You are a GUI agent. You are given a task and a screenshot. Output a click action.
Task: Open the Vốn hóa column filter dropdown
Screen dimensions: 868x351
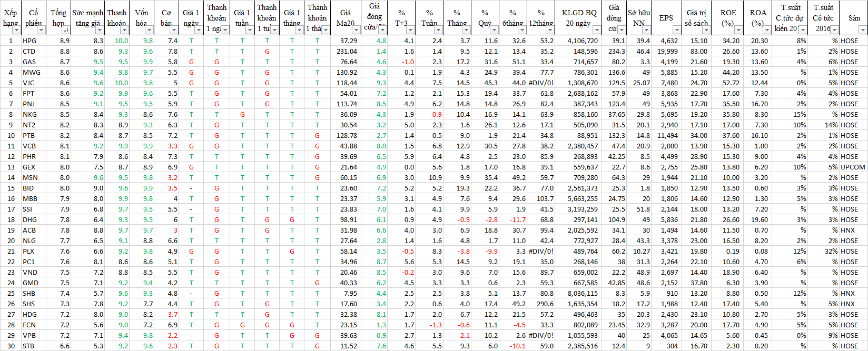[x=150, y=30]
